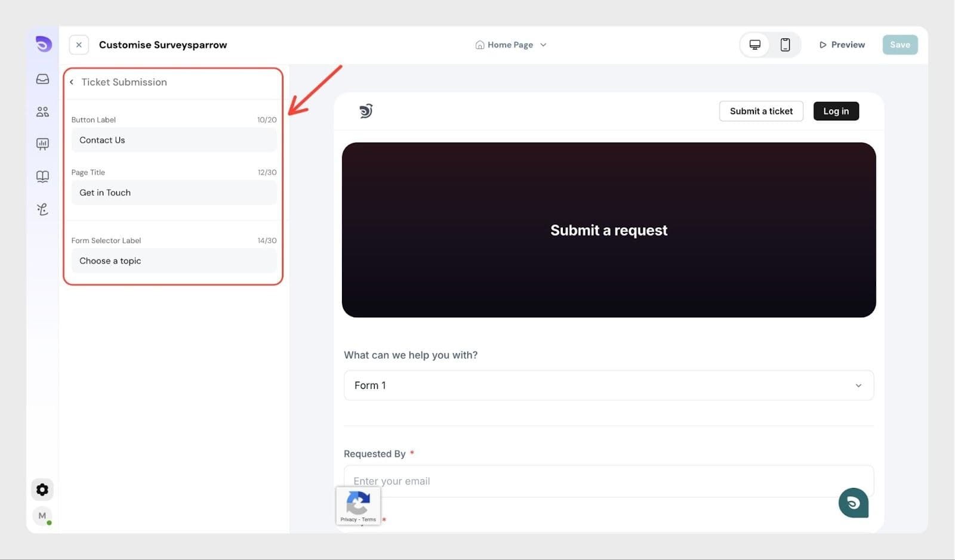This screenshot has width=955, height=560.
Task: Close the Customise Surveysparrow editor
Action: point(79,45)
